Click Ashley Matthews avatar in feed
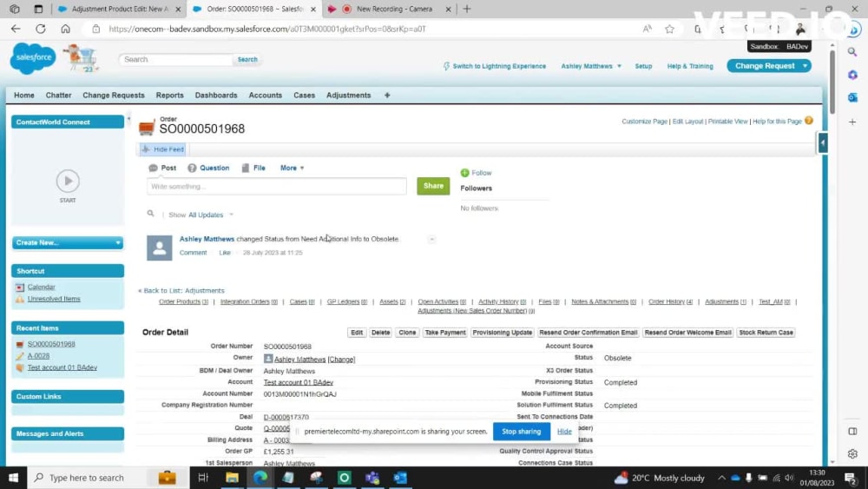The width and height of the screenshot is (868, 489). [160, 248]
